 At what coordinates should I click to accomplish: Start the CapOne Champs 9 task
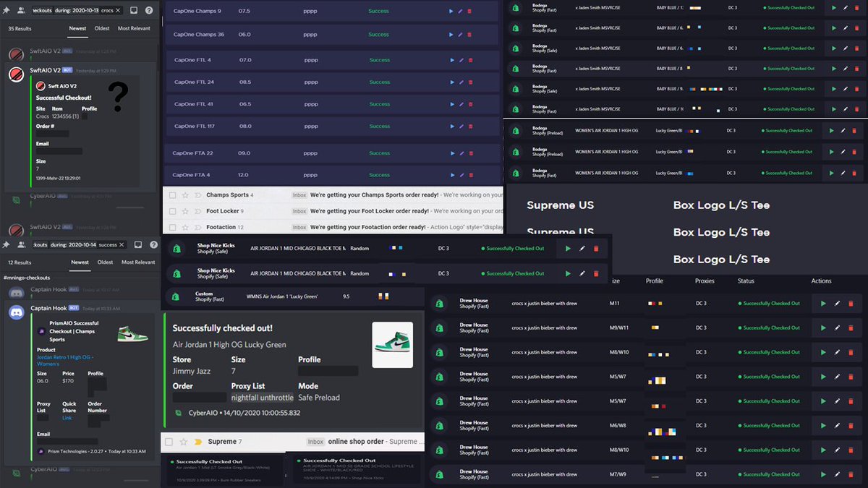[x=451, y=12]
